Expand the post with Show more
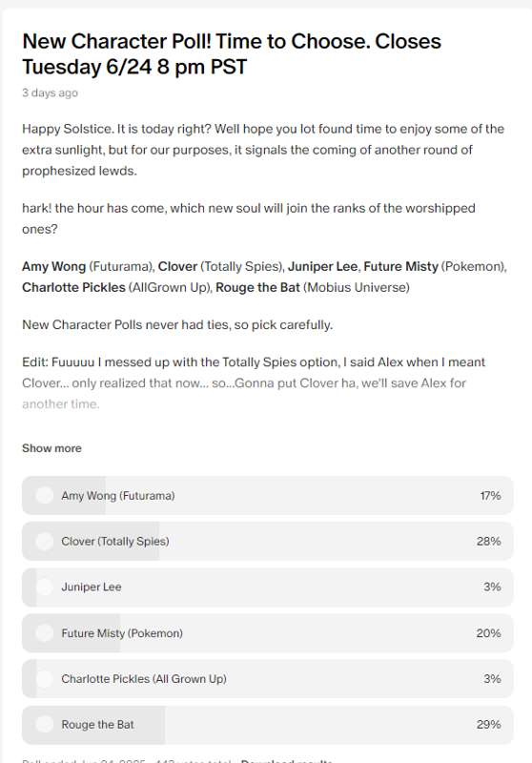Image resolution: width=532 pixels, height=763 pixels. (51, 448)
